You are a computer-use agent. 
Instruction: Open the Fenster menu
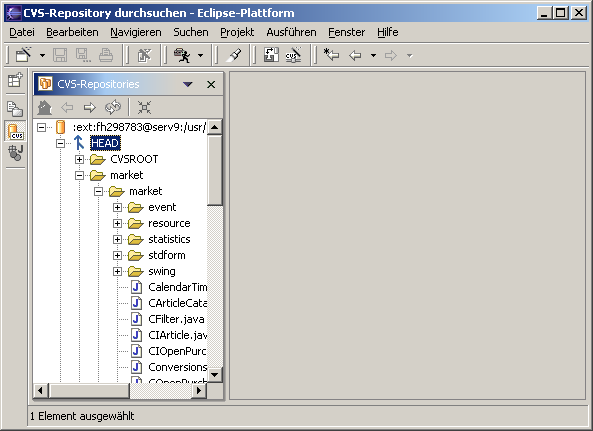[346, 33]
